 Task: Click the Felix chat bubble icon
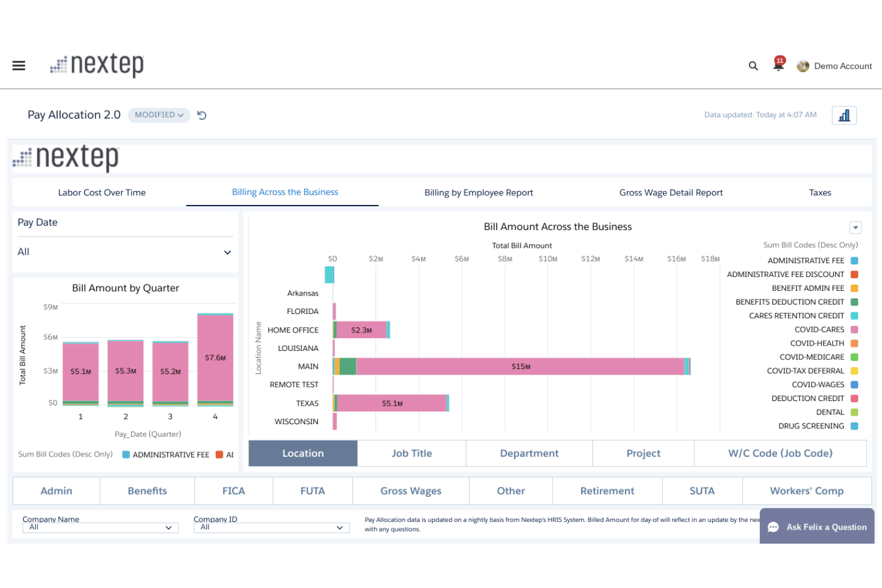click(774, 527)
